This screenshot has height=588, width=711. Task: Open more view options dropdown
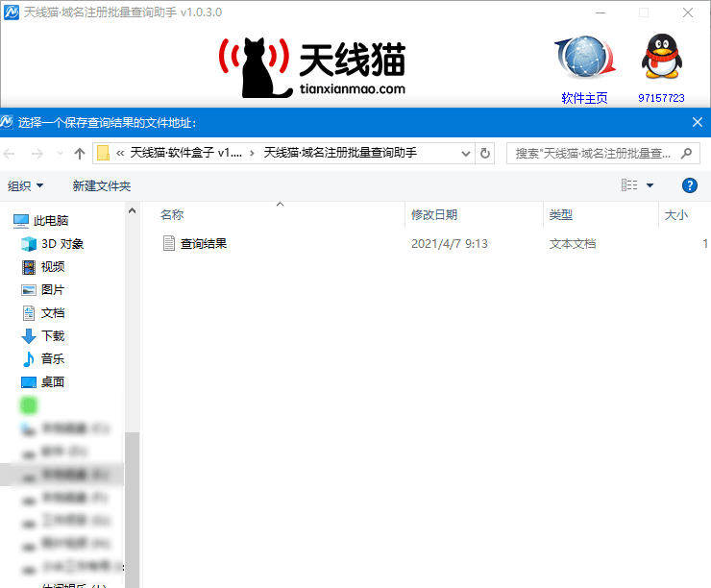[650, 185]
